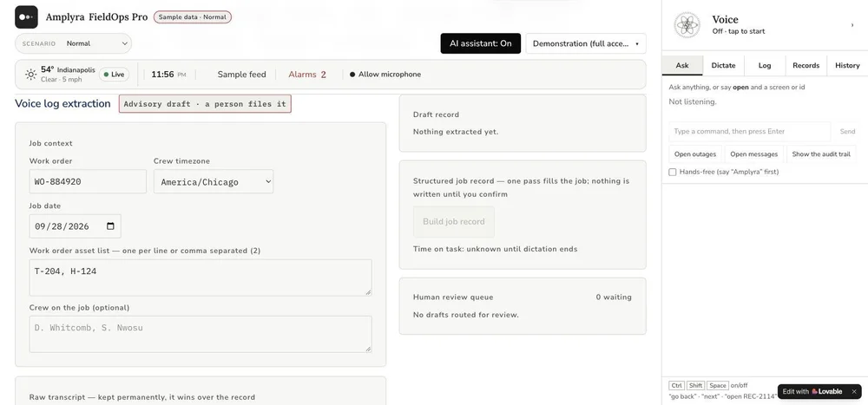
Task: Switch to the Dictate tab
Action: tap(723, 65)
